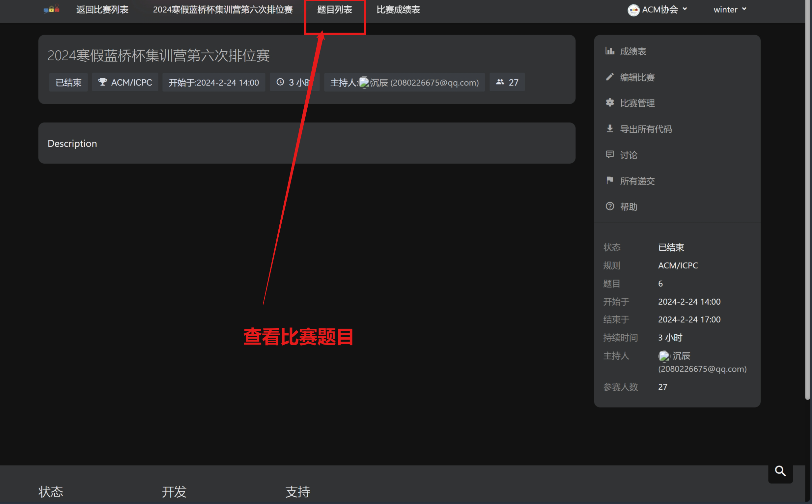Expand the winter user dropdown

(x=730, y=10)
